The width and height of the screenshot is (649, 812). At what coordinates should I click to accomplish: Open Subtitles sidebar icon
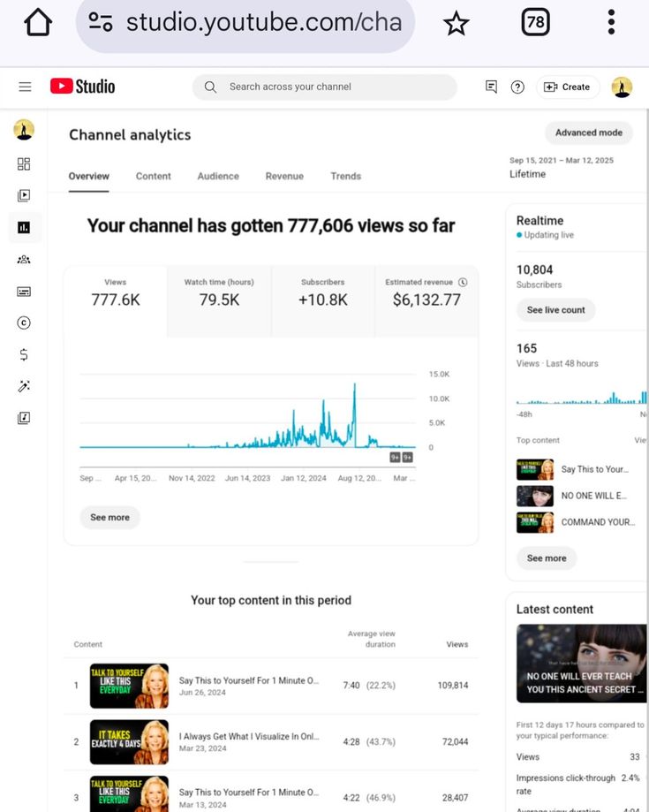click(24, 292)
